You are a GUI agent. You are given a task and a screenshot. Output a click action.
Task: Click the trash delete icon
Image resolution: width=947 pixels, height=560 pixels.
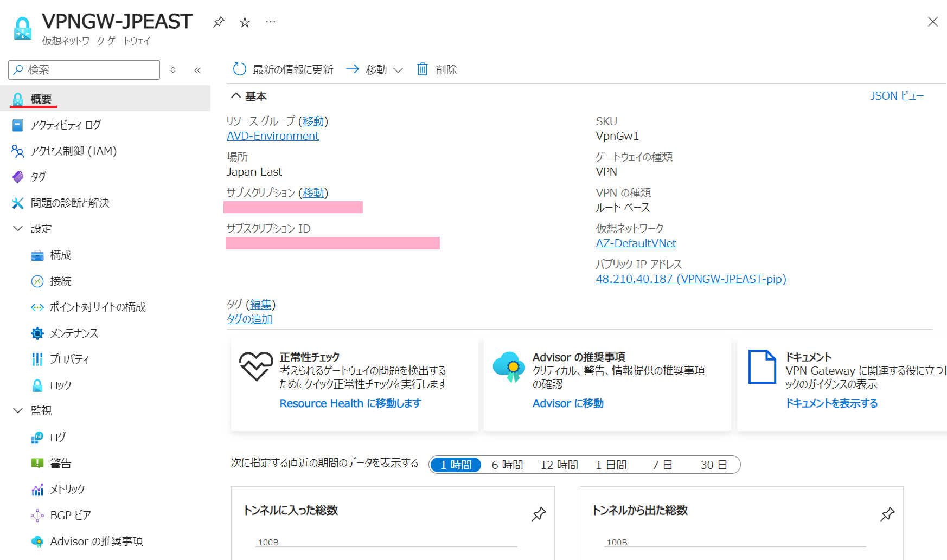coord(423,69)
